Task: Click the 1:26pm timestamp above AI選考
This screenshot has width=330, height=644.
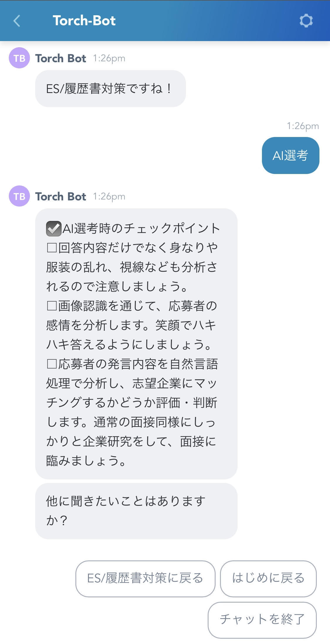Action: click(303, 126)
